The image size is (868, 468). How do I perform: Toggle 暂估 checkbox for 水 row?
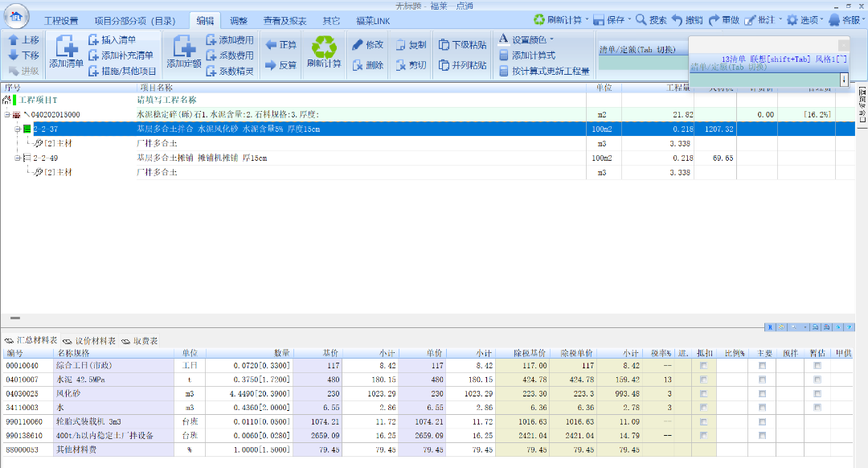click(x=817, y=407)
